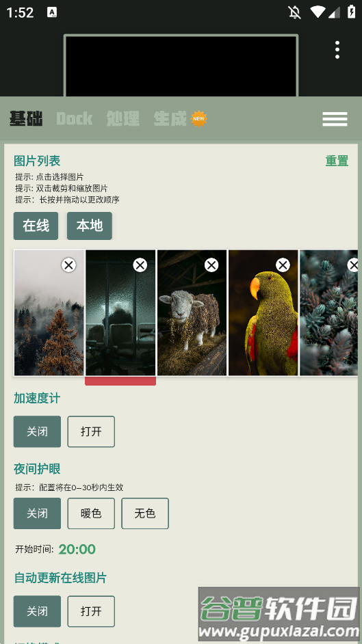Select the sheep wallpaper thumbnail

point(192,312)
